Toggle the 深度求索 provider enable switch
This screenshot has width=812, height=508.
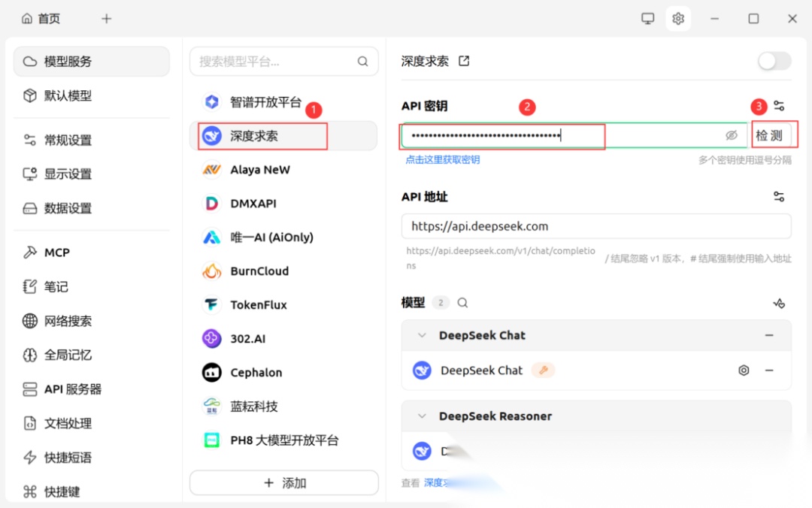(x=774, y=61)
